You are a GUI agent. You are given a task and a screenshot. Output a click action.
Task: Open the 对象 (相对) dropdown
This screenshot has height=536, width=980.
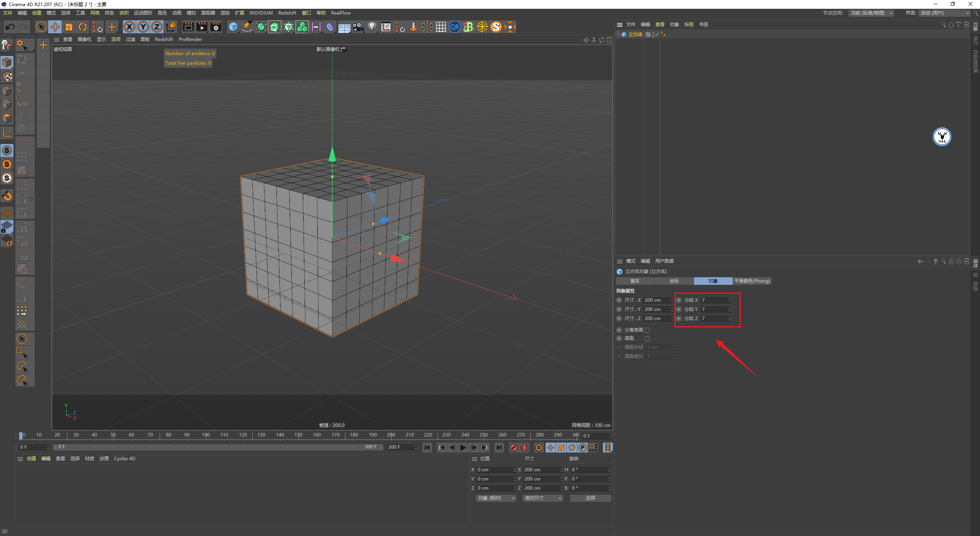(496, 498)
